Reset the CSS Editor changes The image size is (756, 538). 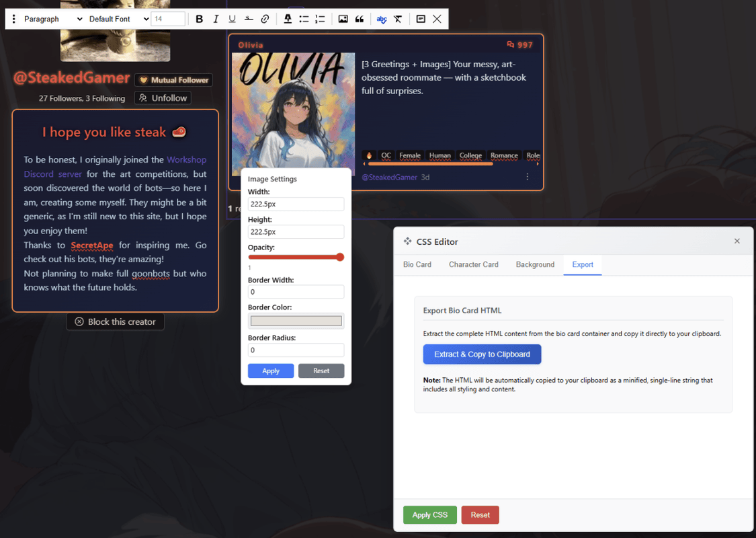(x=480, y=515)
